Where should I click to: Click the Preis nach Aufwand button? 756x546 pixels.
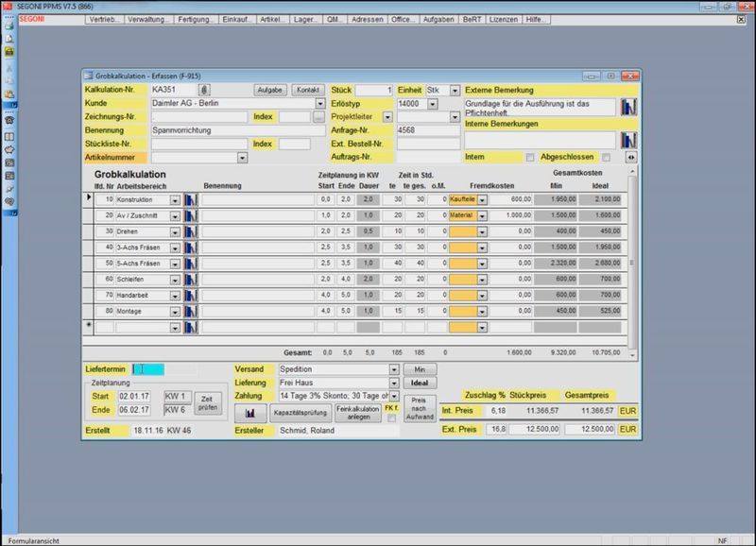(419, 408)
